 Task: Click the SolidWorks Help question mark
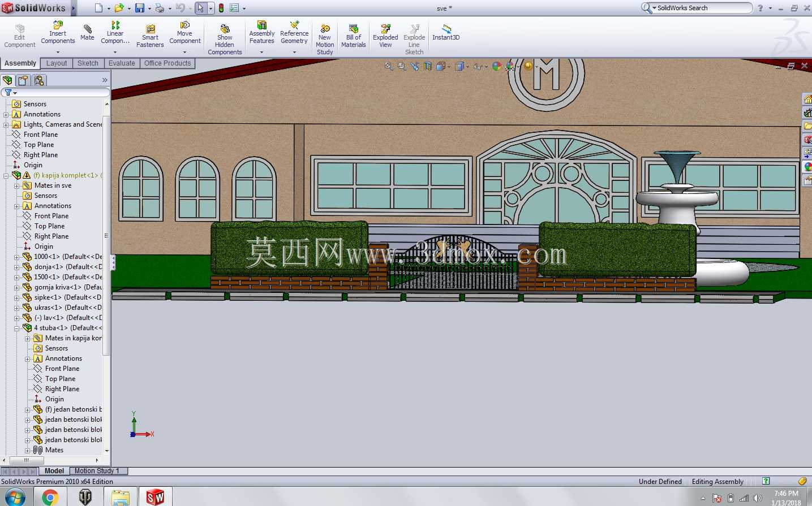pyautogui.click(x=760, y=8)
